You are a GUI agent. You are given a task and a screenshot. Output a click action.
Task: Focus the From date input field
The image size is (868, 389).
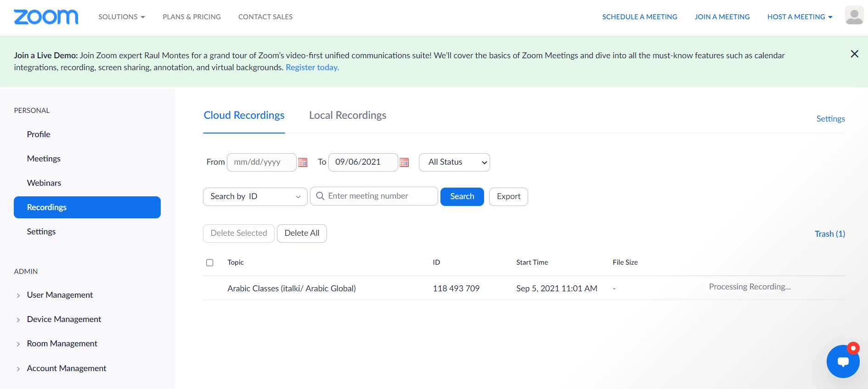[262, 162]
